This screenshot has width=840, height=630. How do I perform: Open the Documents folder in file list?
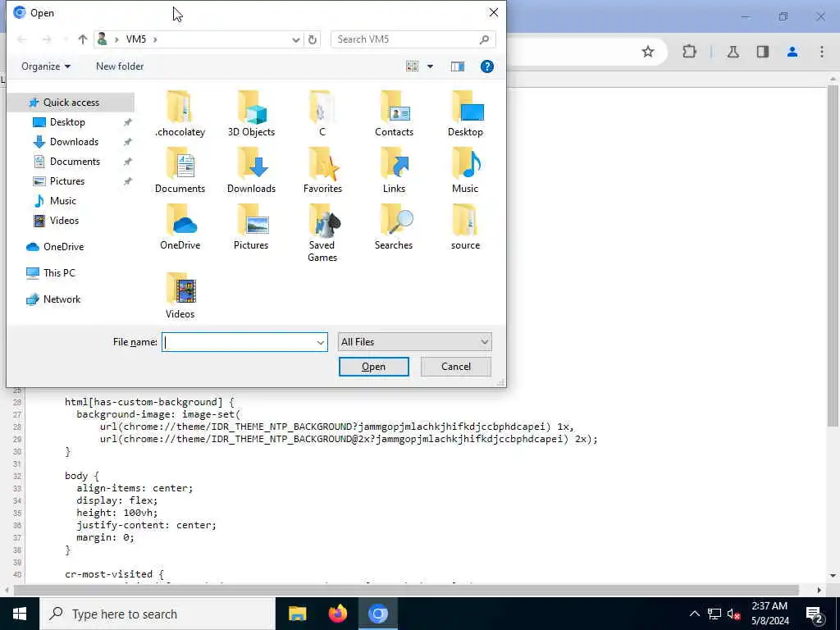click(x=180, y=171)
